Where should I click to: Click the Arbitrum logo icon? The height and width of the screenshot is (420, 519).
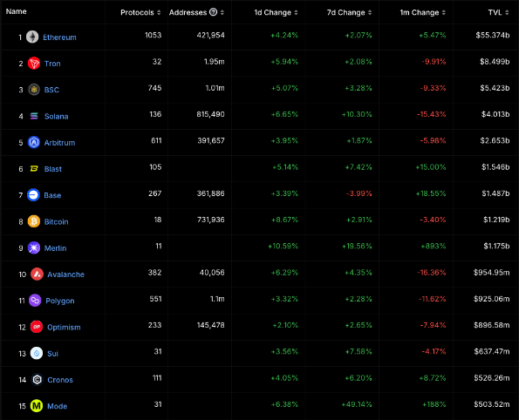34,142
